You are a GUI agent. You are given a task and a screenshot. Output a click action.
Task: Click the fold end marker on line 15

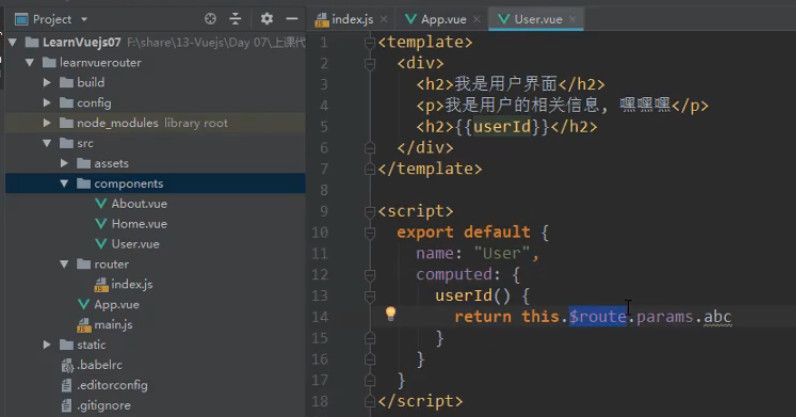click(370, 338)
